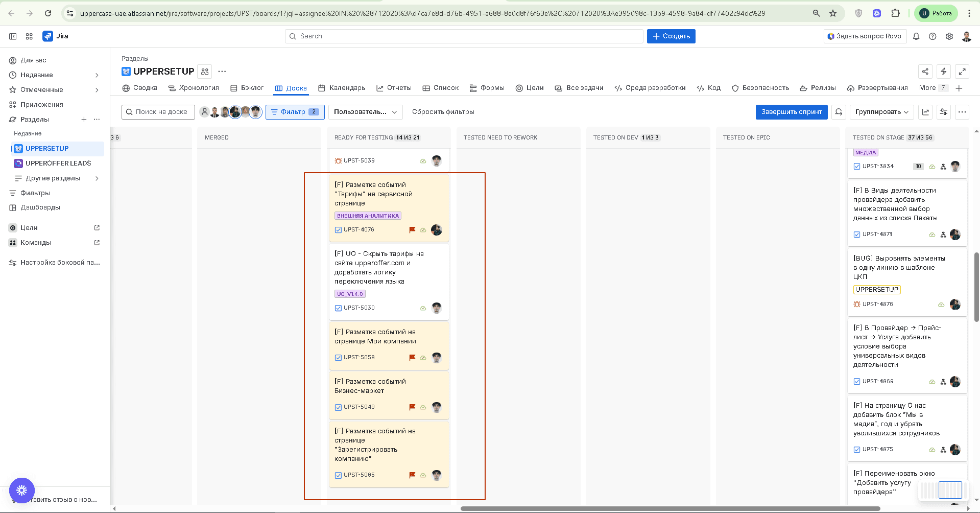Collapse the left sidebar
Image resolution: width=980 pixels, height=513 pixels.
13,36
